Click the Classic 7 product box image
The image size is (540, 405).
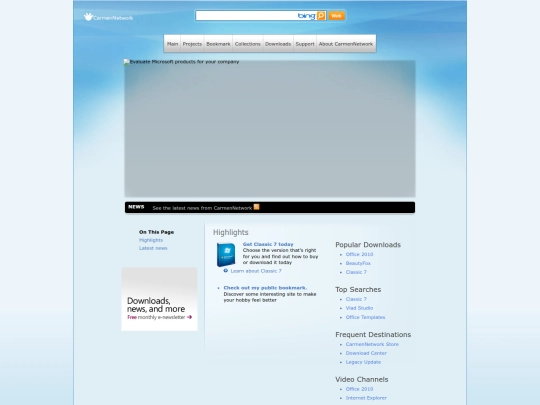(x=226, y=255)
